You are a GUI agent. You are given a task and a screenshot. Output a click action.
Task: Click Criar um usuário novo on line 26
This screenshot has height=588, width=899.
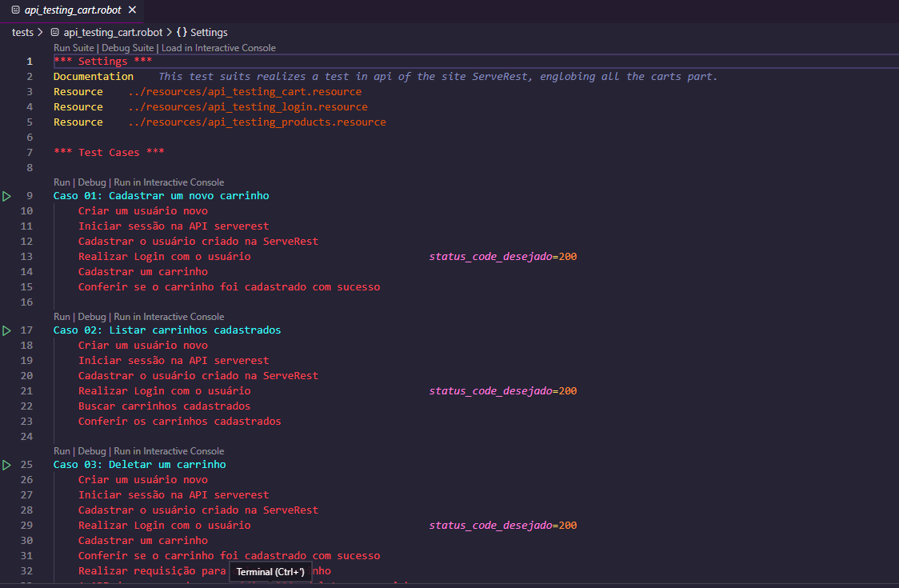[x=142, y=479]
